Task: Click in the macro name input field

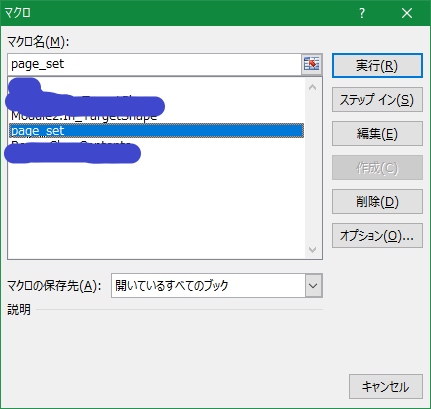Action: tap(154, 64)
